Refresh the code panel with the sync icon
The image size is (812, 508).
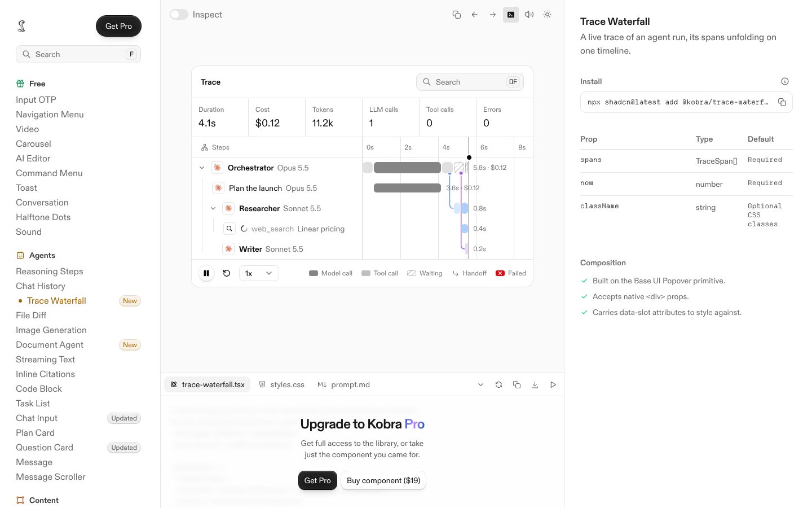tap(498, 385)
